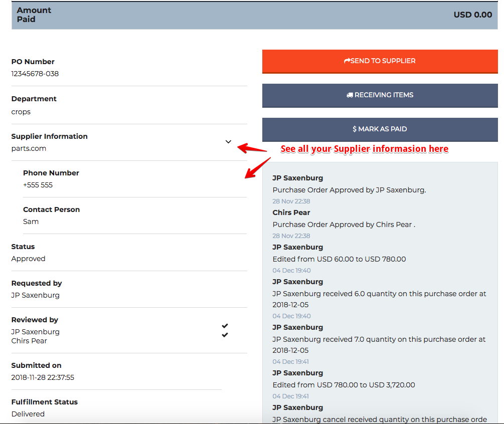Click log entry "Purchase Order Approved by JP Saxenburg."
This screenshot has height=424, width=504.
pos(349,190)
